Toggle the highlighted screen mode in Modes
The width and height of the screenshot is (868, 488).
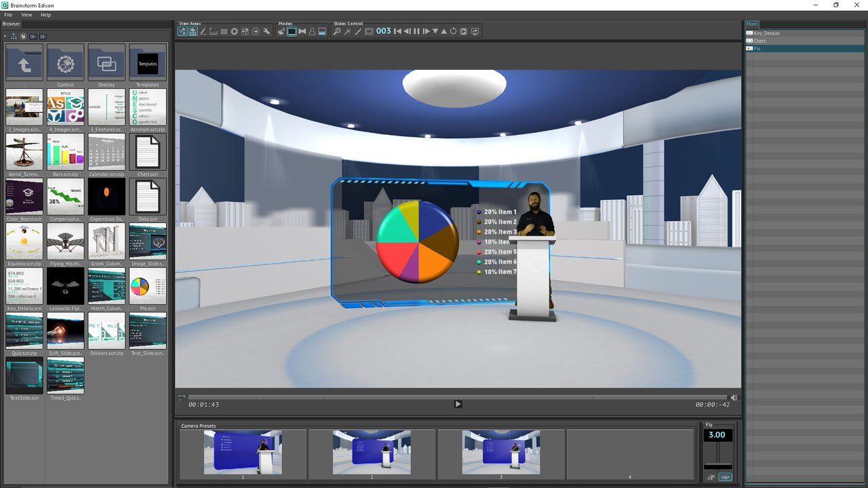292,31
